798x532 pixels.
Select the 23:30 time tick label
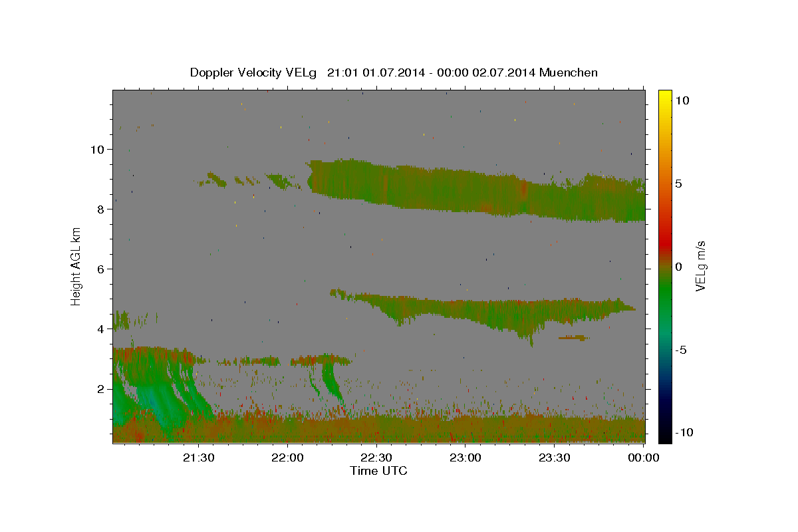click(x=554, y=458)
